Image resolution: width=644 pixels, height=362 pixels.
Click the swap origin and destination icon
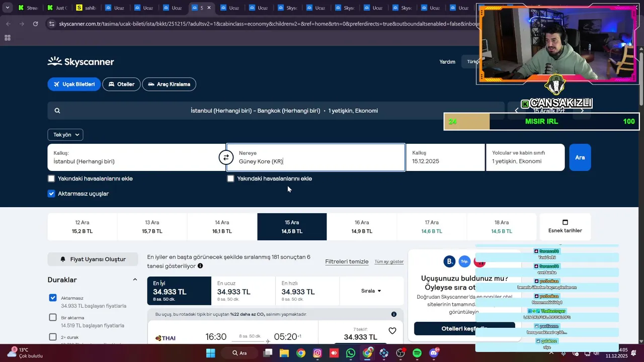tap(226, 157)
